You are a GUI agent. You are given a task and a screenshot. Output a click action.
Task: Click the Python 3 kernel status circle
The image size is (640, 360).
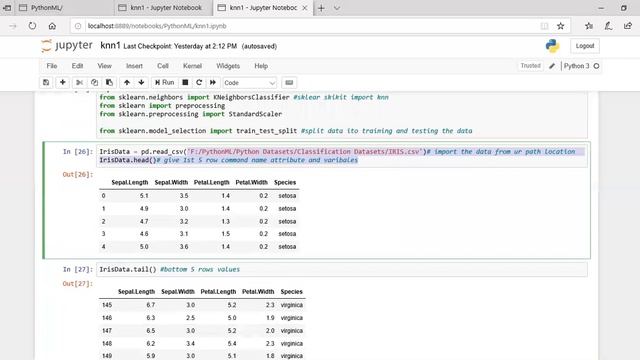596,66
